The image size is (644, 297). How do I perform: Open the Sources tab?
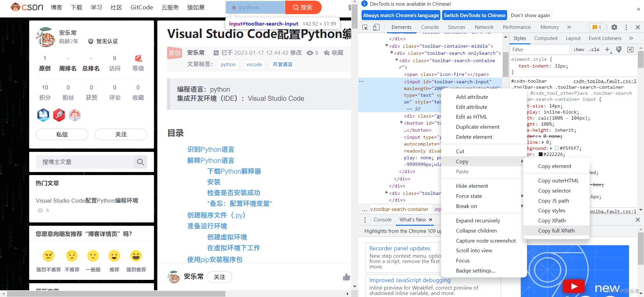click(457, 27)
